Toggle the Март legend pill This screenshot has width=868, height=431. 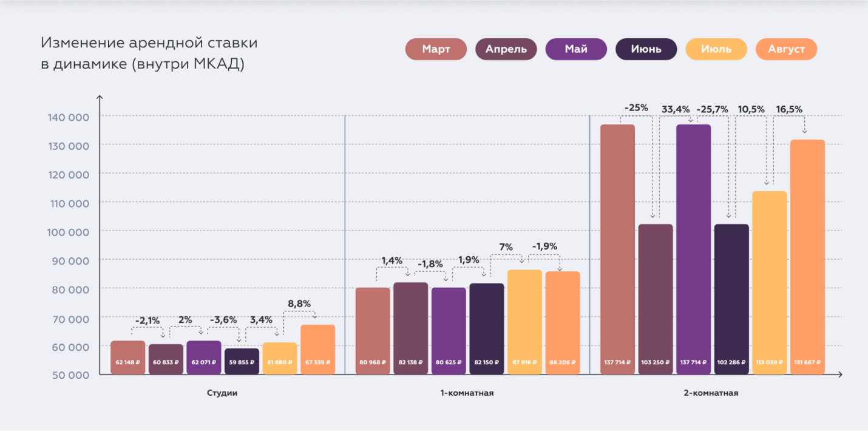pyautogui.click(x=436, y=49)
